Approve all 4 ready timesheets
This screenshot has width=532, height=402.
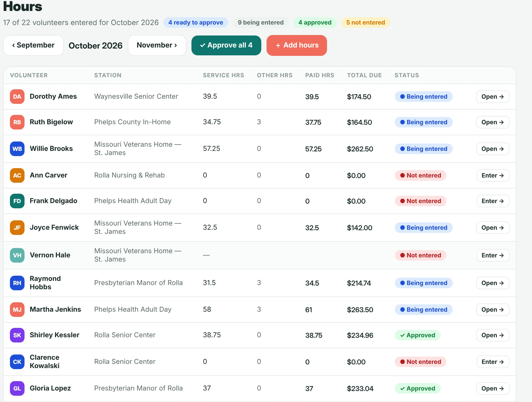click(226, 45)
